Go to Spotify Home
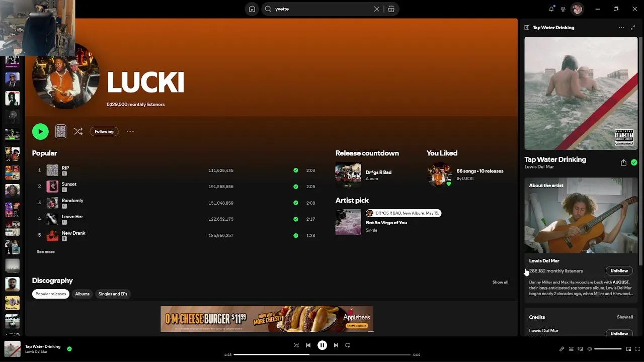The height and width of the screenshot is (362, 644). coord(252,9)
